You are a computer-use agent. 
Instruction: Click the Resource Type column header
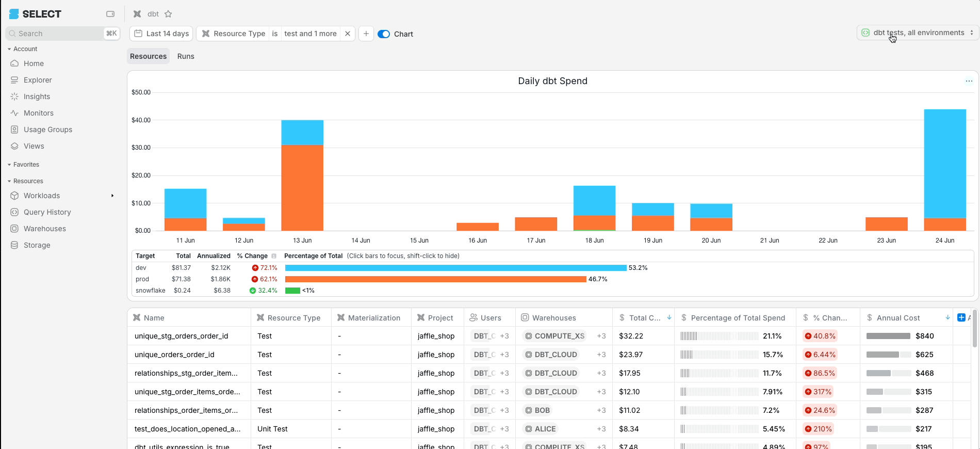click(x=291, y=318)
